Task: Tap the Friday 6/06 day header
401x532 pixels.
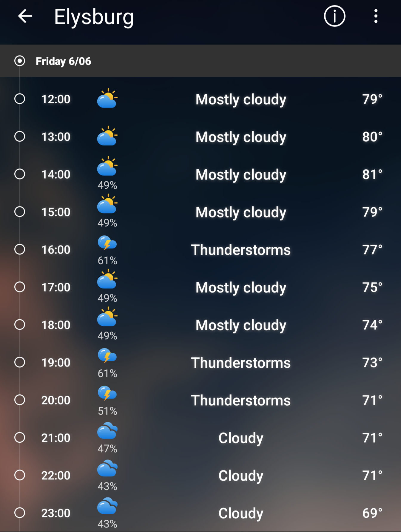Action: coord(200,61)
